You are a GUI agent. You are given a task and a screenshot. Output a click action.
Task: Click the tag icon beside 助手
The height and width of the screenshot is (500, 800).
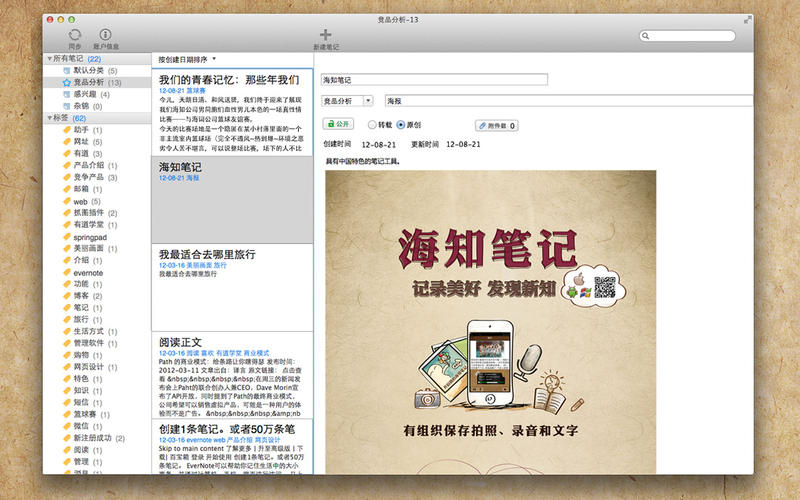[66, 130]
